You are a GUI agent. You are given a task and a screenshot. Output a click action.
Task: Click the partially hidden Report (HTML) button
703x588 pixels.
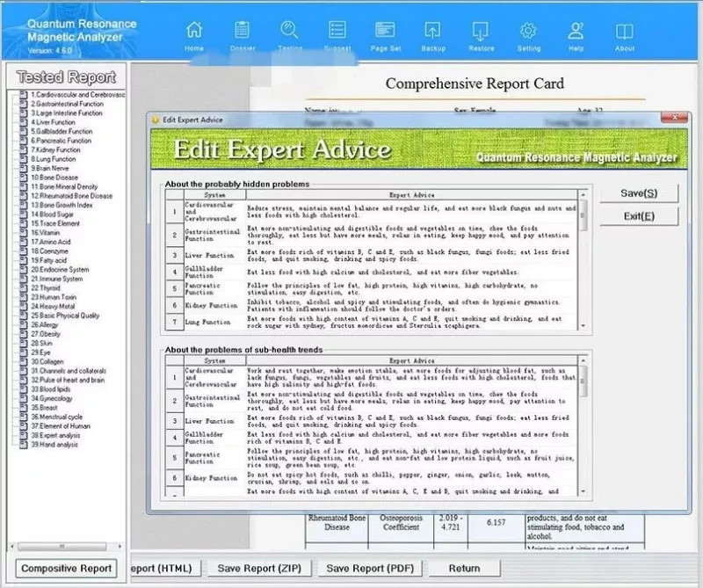click(165, 569)
